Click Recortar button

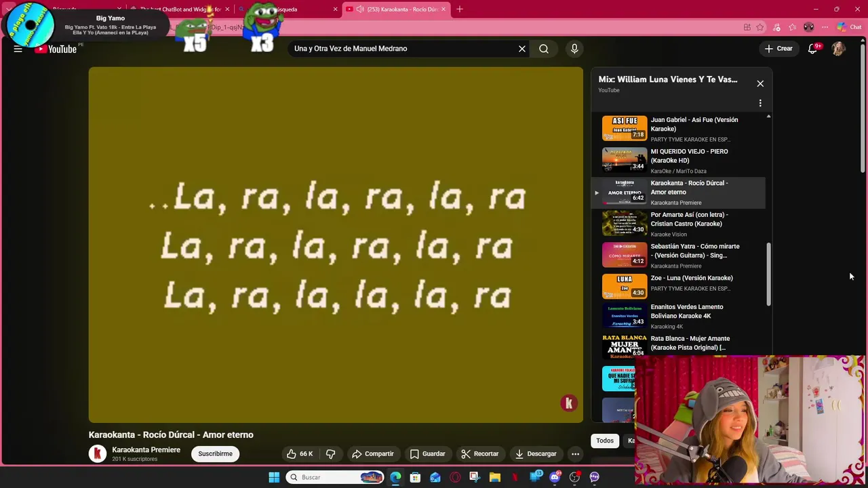click(479, 454)
